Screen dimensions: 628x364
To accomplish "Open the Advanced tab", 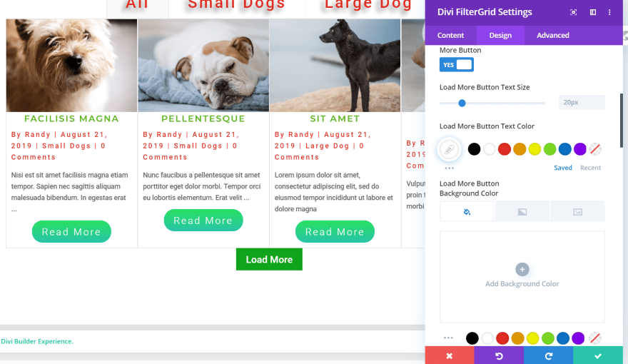I will pos(552,35).
